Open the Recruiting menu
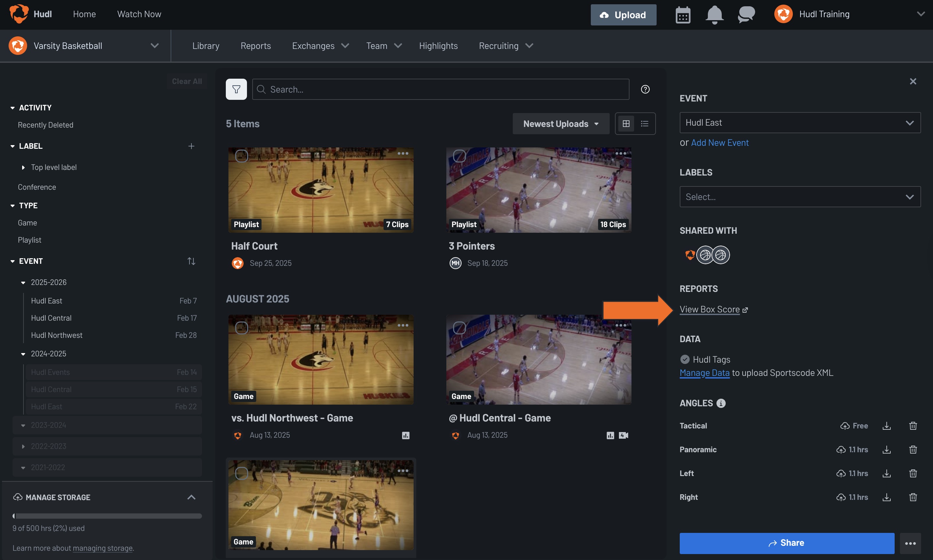Viewport: 933px width, 560px height. coord(506,46)
